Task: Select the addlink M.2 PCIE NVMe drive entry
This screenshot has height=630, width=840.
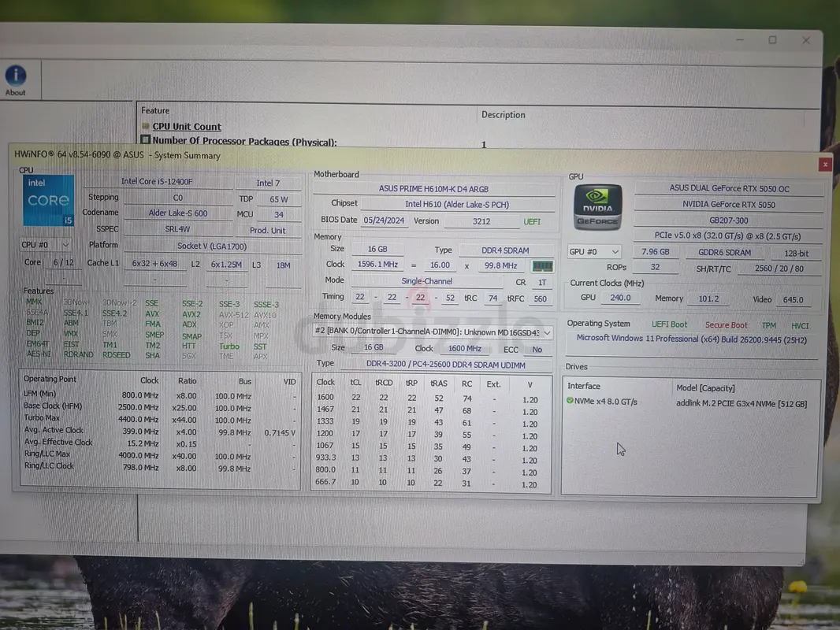Action: [741, 403]
